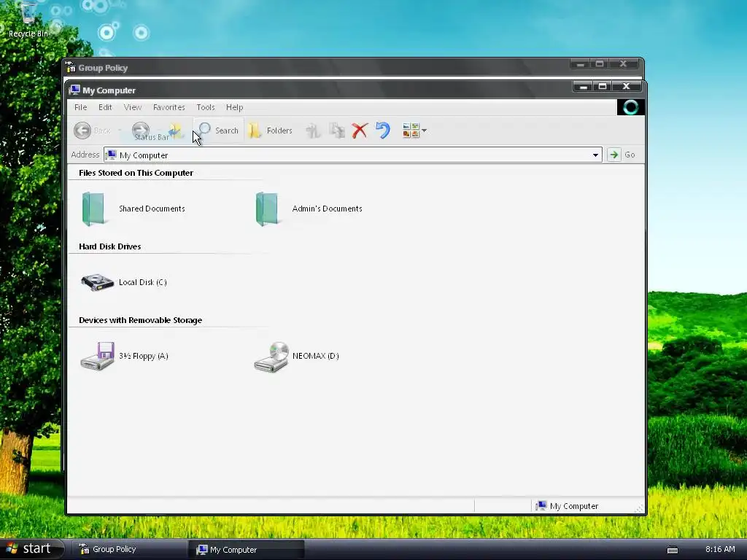This screenshot has width=747, height=560.
Task: Switch to Group Policy taskbar button
Action: click(130, 549)
